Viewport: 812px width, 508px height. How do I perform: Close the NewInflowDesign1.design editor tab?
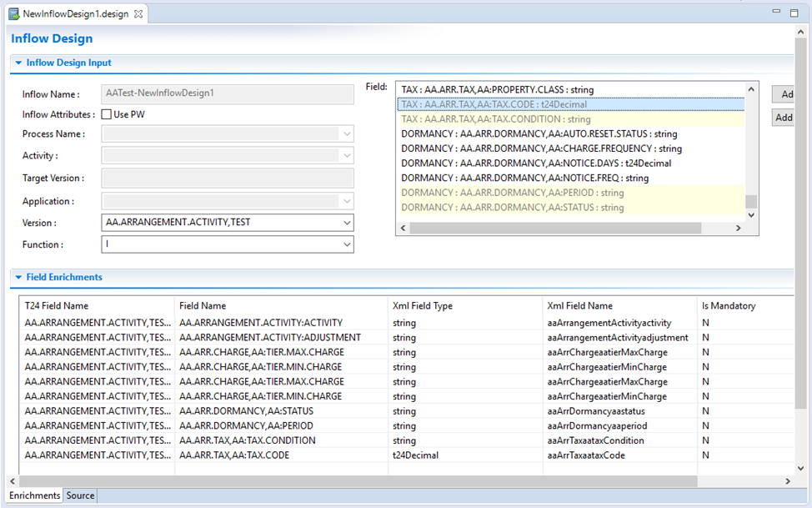138,14
